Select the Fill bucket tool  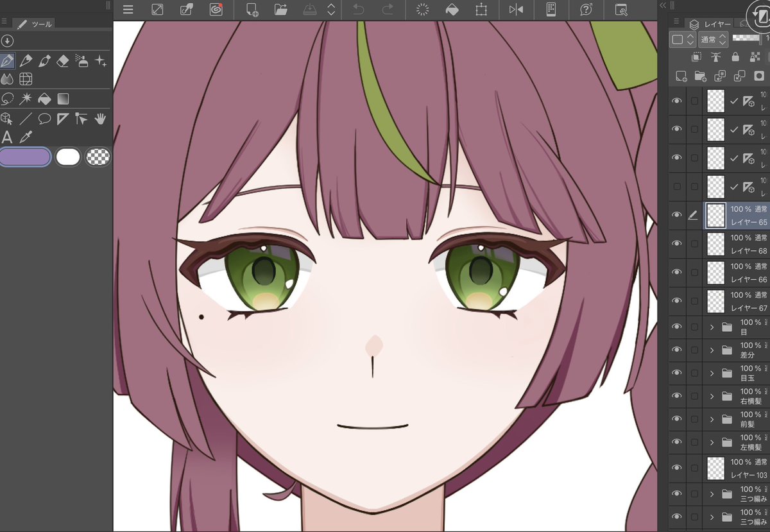click(44, 99)
